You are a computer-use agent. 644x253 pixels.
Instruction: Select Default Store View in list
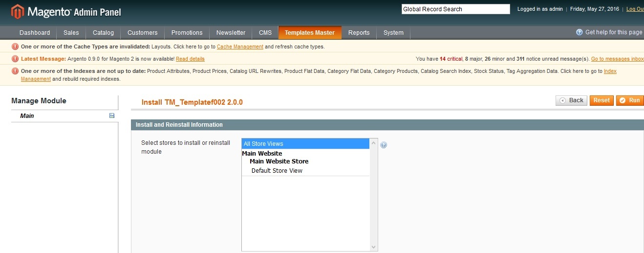point(277,171)
